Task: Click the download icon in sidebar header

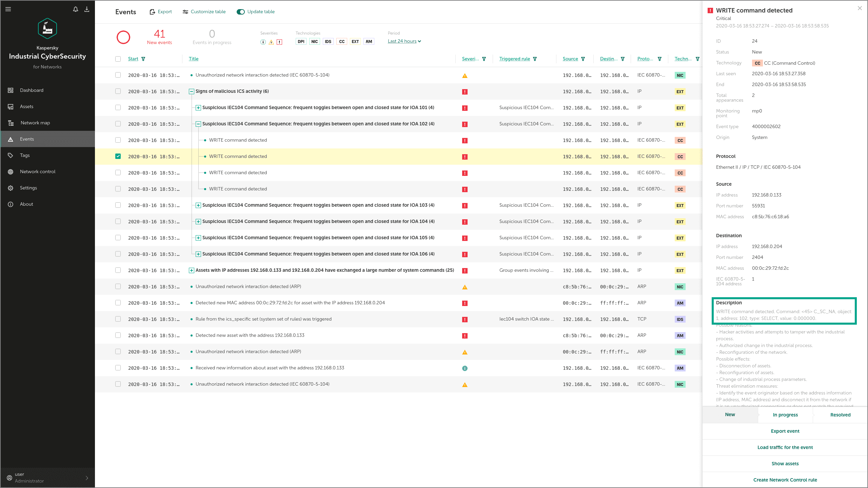Action: point(87,9)
